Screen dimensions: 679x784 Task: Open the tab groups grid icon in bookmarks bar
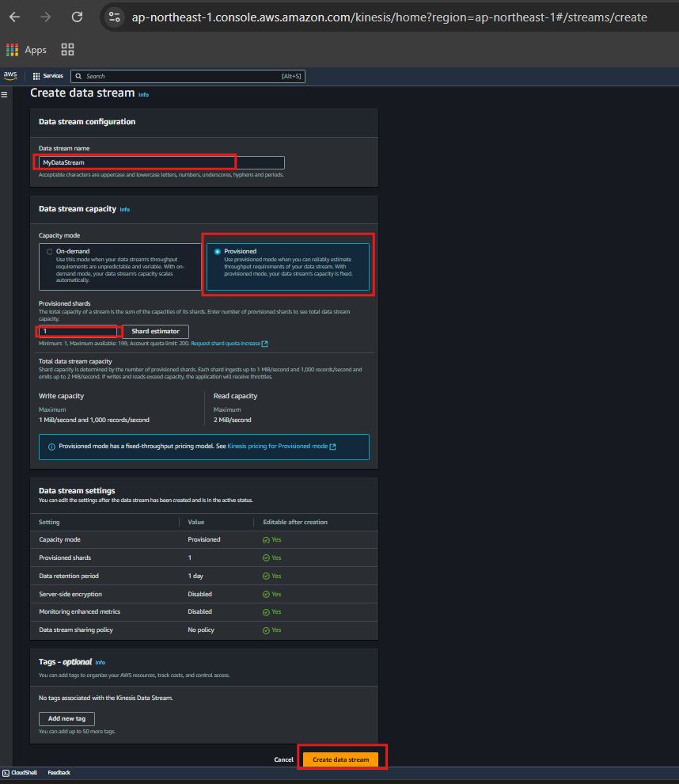click(x=67, y=50)
